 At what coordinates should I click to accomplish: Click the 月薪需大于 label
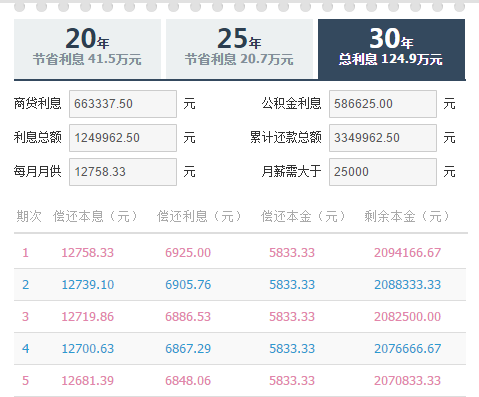(291, 172)
